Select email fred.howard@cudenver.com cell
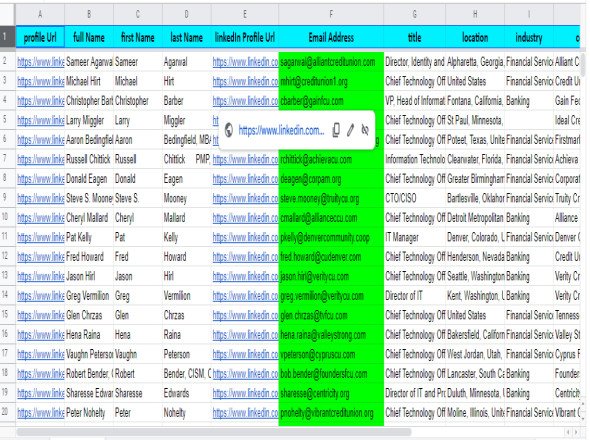 click(x=331, y=257)
